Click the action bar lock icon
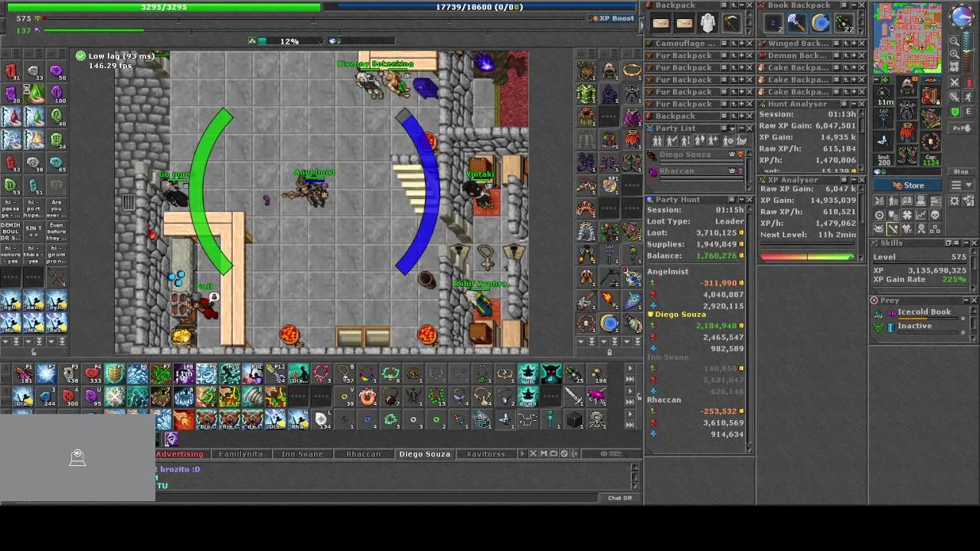Screen dimensions: 980x551 pos(639,396)
